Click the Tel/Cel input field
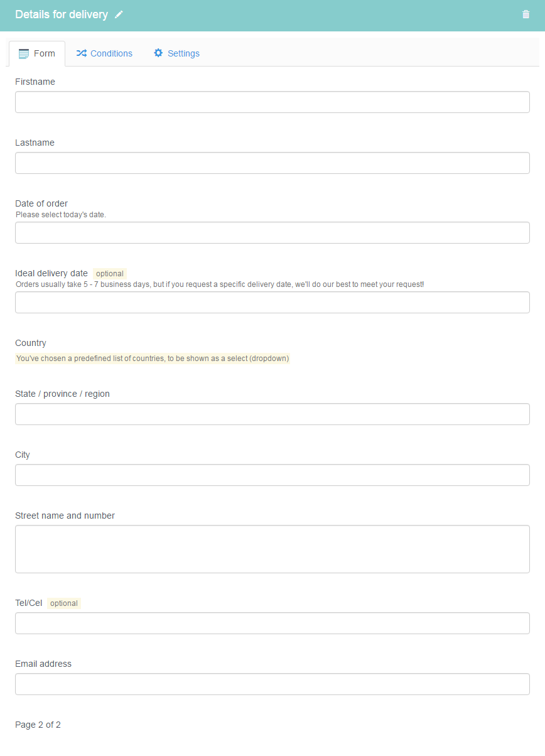545x756 pixels. [272, 624]
